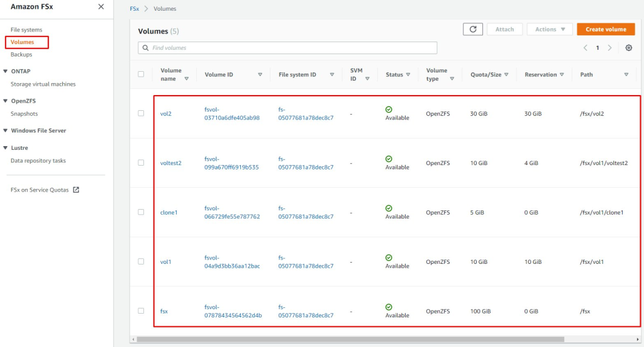This screenshot has width=644, height=347.
Task: Collapse the ONTAP section in sidebar
Action: pyautogui.click(x=5, y=71)
